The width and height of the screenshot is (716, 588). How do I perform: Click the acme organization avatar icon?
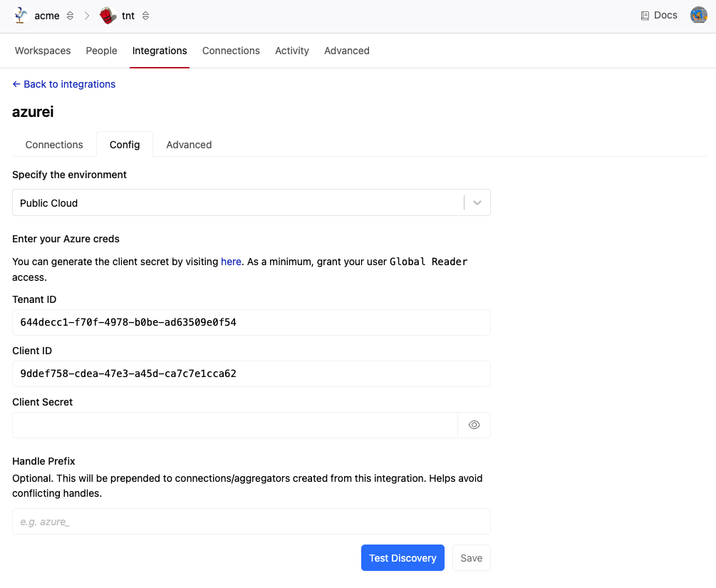tap(21, 16)
